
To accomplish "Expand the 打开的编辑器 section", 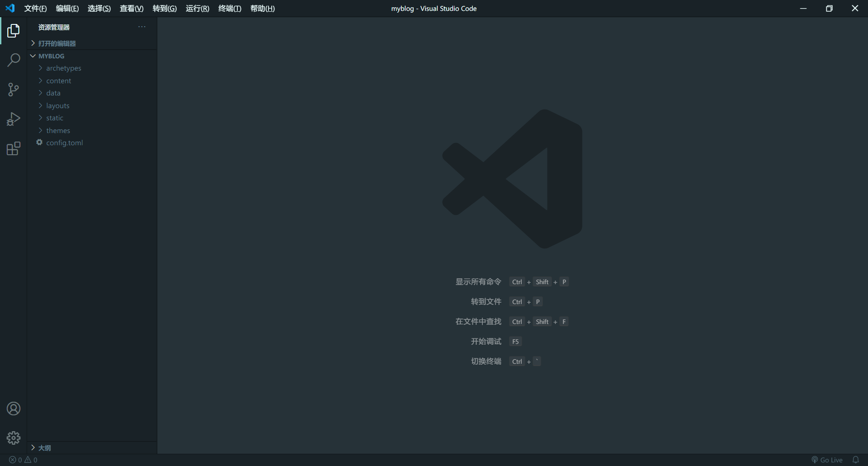I will pos(92,43).
